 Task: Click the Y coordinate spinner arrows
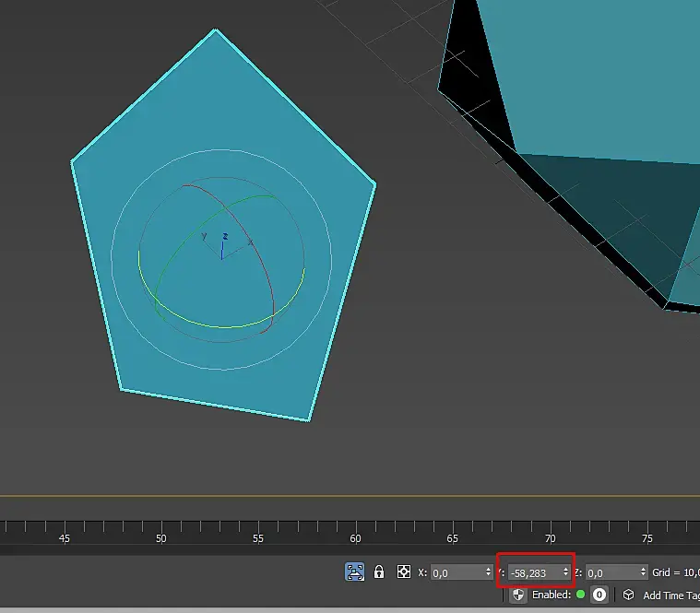pyautogui.click(x=565, y=572)
